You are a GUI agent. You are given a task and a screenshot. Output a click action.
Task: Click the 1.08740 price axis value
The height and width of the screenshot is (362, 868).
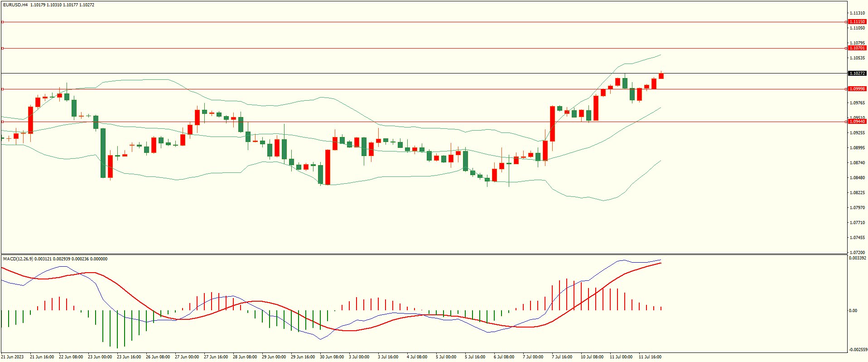coord(857,163)
